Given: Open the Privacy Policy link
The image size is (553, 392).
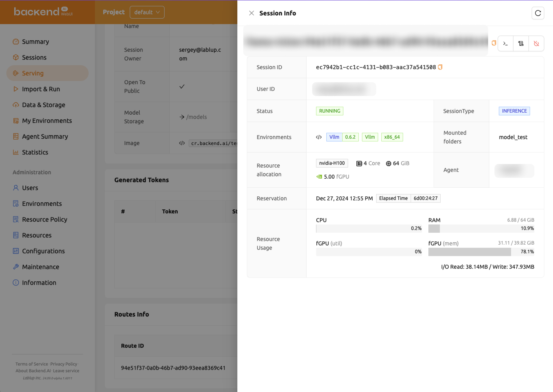Looking at the screenshot, I should click(63, 364).
